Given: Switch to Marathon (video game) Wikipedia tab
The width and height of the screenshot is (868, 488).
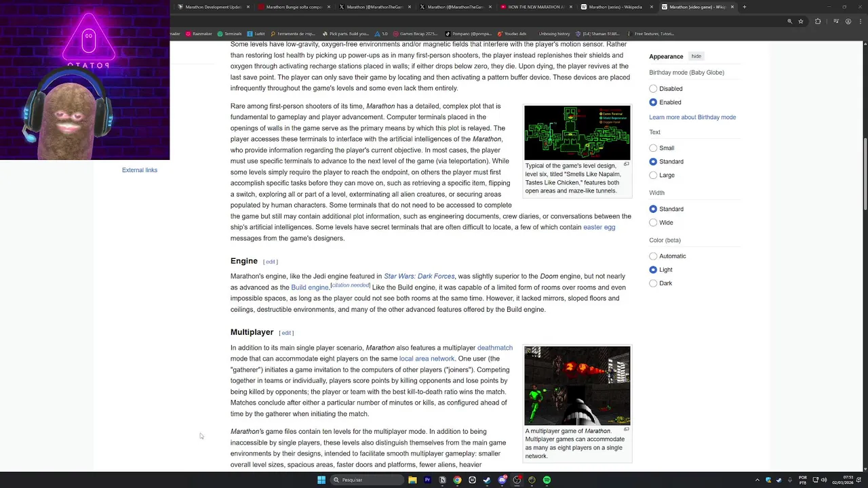Looking at the screenshot, I should 698,7.
